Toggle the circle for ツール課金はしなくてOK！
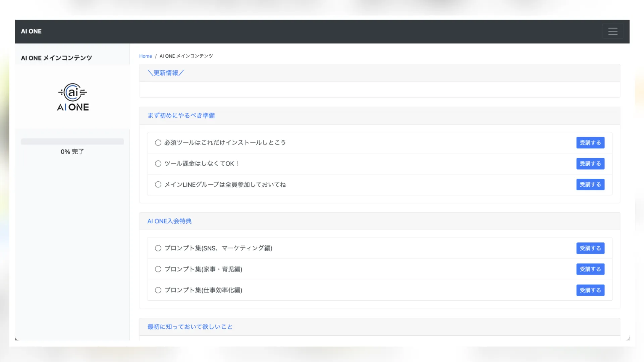The width and height of the screenshot is (644, 362). pyautogui.click(x=158, y=164)
